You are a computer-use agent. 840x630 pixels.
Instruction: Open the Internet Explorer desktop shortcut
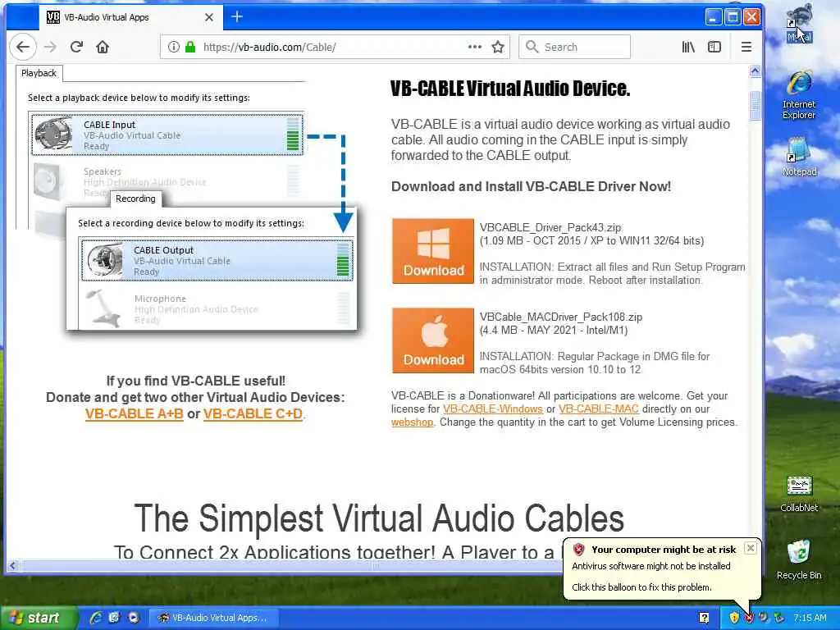click(799, 95)
